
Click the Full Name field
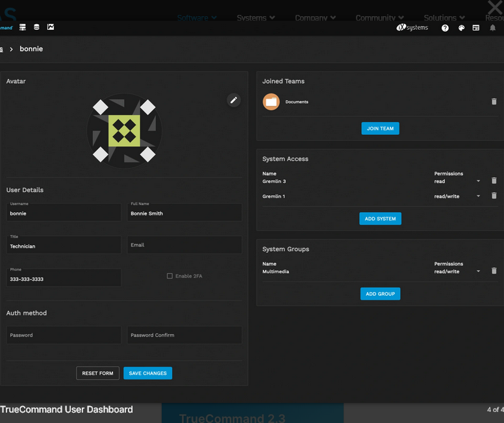[x=184, y=212]
